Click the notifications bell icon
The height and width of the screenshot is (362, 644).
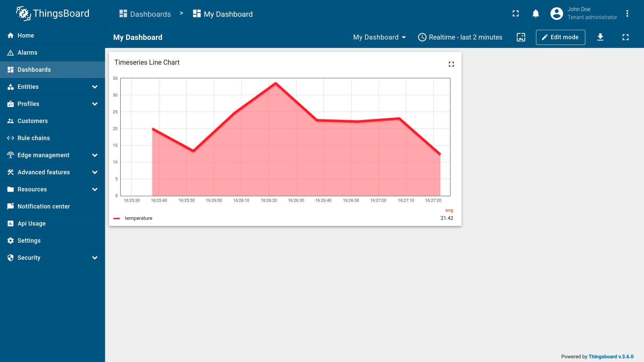[536, 13]
